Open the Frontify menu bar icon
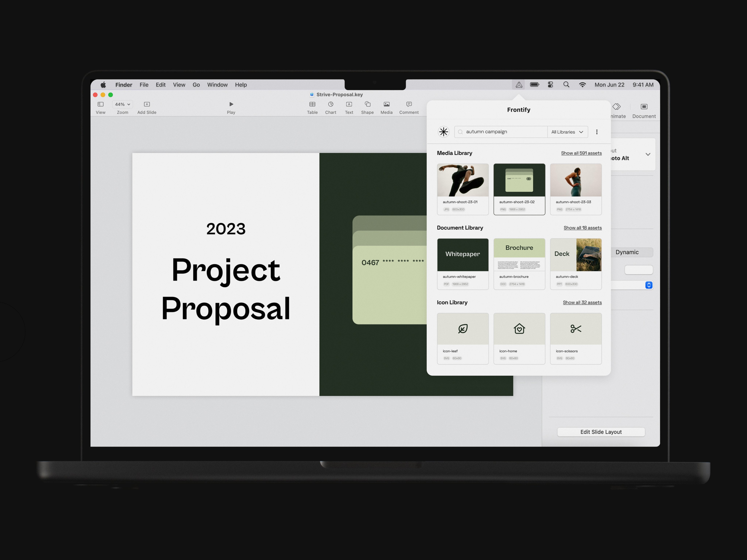Viewport: 747px width, 560px height. pos(519,85)
